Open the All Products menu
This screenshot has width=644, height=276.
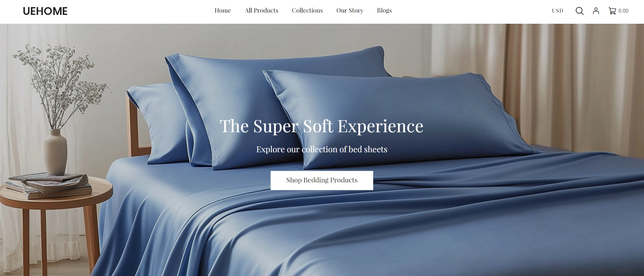(x=261, y=11)
